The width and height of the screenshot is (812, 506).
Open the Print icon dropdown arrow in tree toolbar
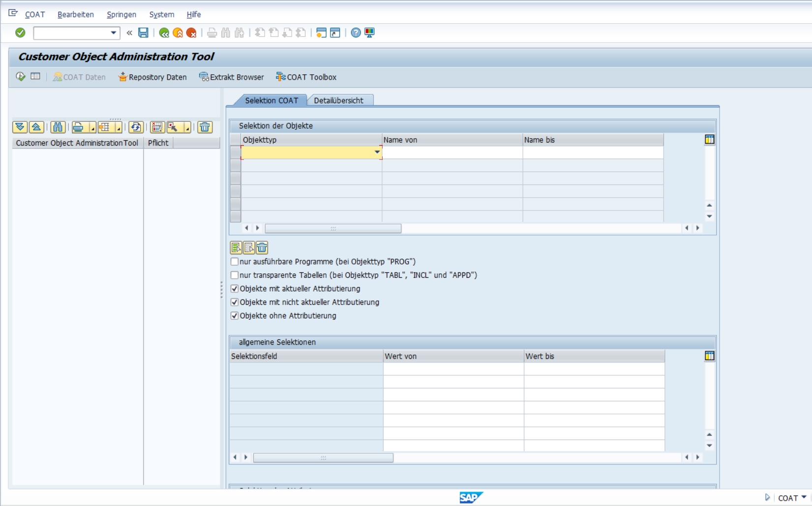(93, 128)
